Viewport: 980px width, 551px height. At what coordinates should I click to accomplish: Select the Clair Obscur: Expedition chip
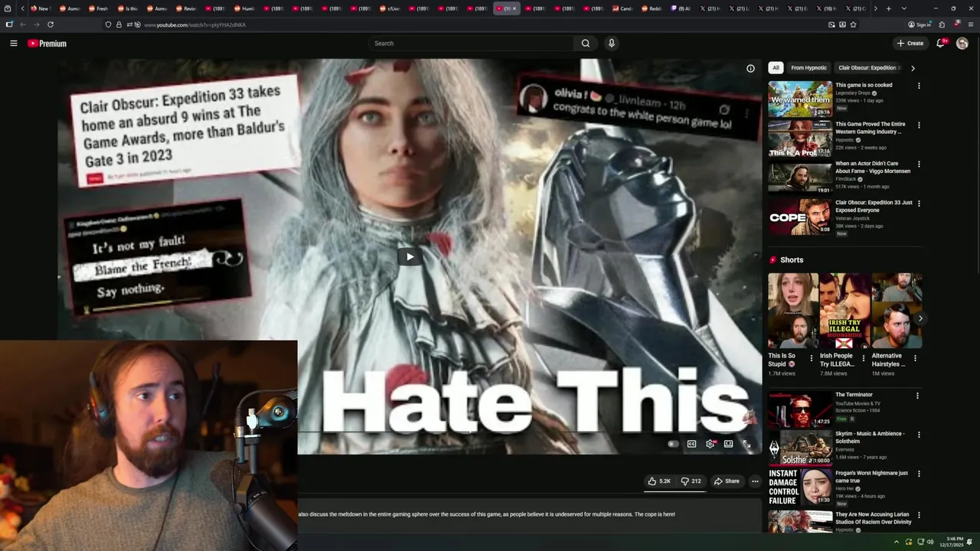click(x=867, y=68)
